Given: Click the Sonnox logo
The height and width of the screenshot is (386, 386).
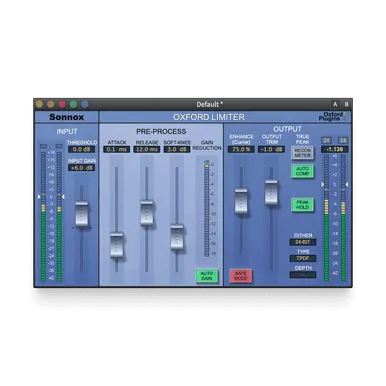Looking at the screenshot, I should point(66,117).
